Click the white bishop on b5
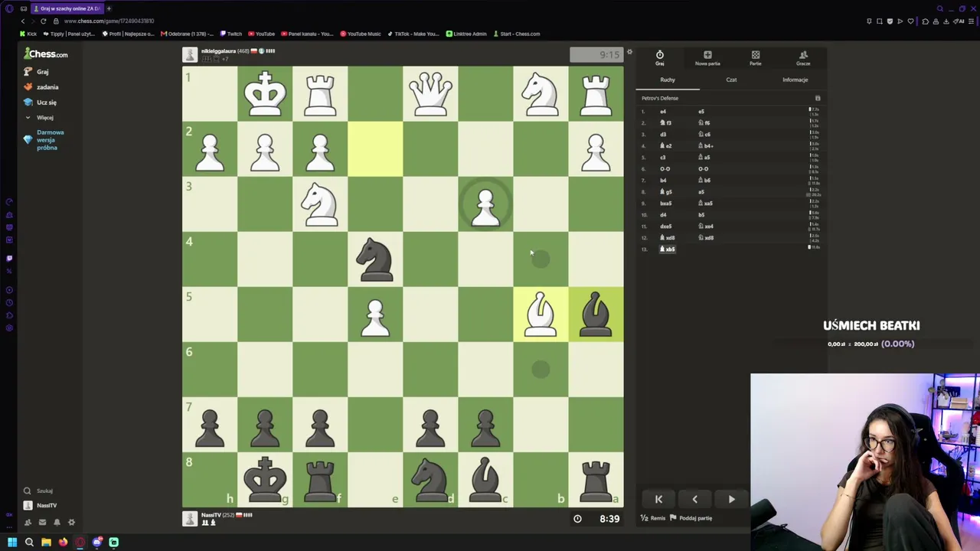980x551 pixels. tap(541, 314)
